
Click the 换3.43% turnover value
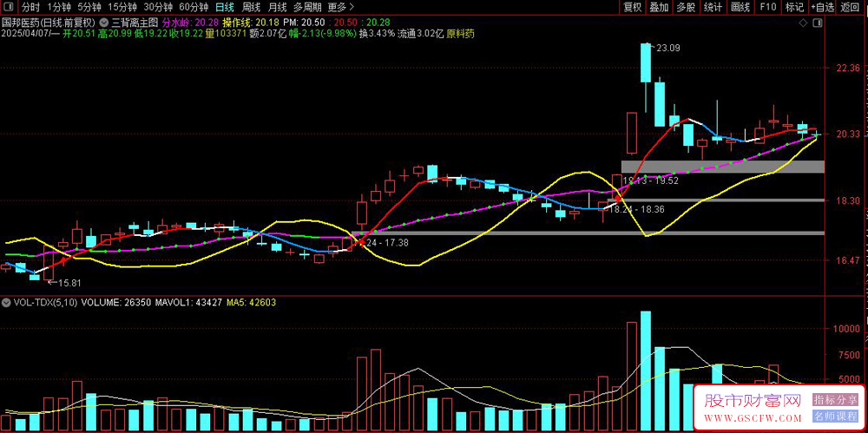coord(377,34)
